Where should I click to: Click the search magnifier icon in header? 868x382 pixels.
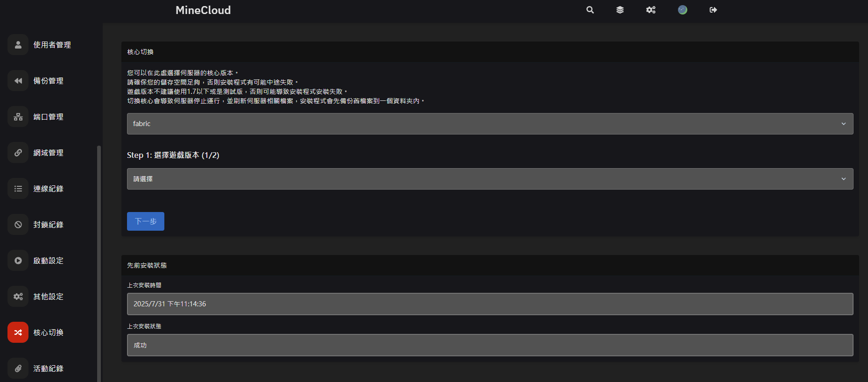(x=590, y=10)
